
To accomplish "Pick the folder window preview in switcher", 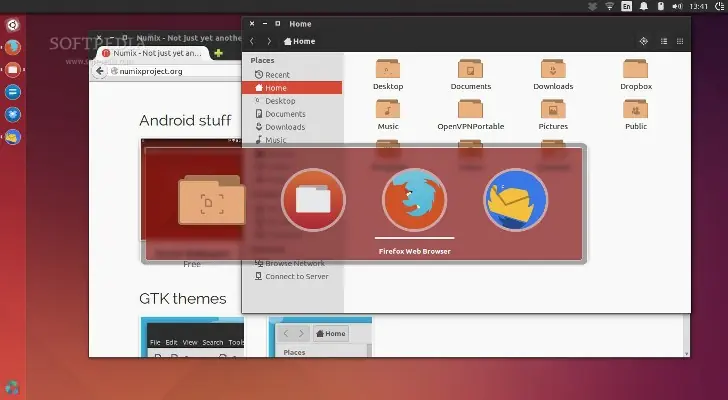I will [212, 200].
